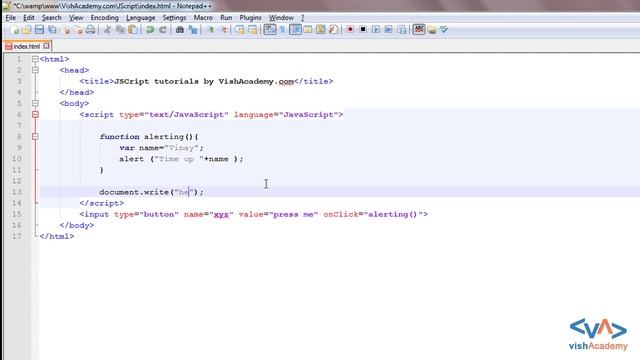Click the green checkmark plugin icon
The image size is (640, 360).
click(444, 30)
